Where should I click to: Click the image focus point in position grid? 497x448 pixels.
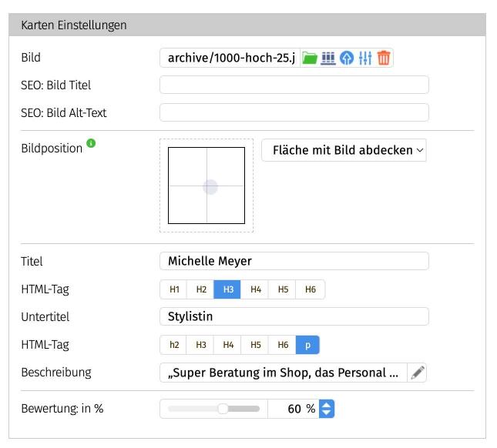(x=210, y=186)
